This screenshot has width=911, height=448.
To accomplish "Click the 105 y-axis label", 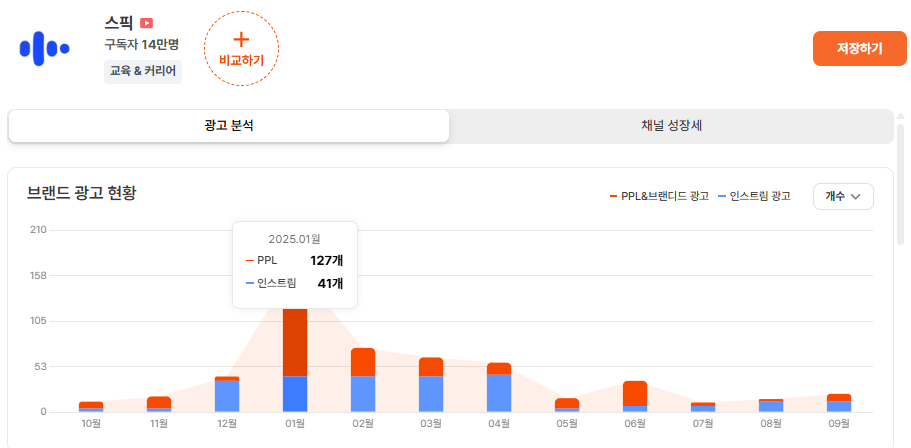I will pyautogui.click(x=38, y=321).
